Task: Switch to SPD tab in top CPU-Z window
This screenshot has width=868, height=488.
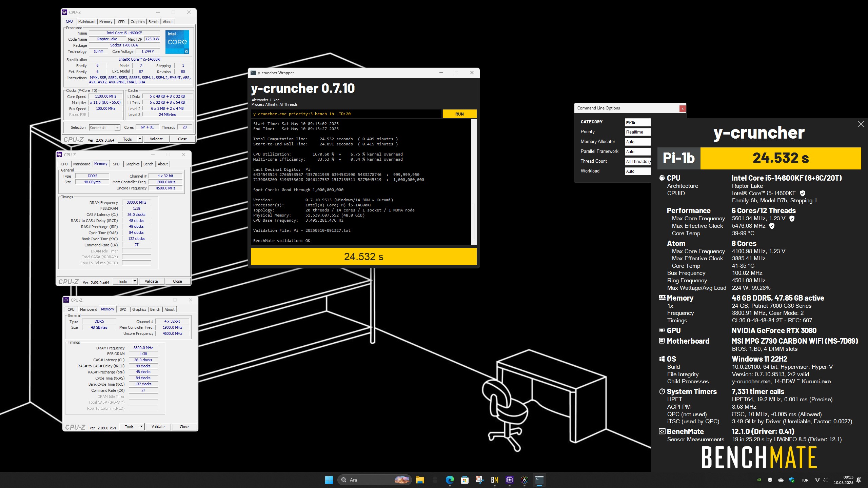Action: [x=121, y=22]
